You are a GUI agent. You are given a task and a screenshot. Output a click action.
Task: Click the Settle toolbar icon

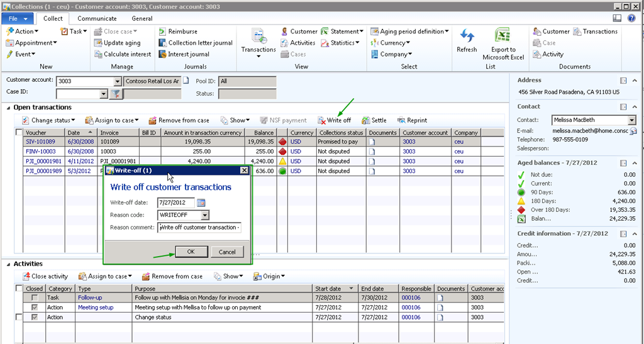click(x=366, y=120)
